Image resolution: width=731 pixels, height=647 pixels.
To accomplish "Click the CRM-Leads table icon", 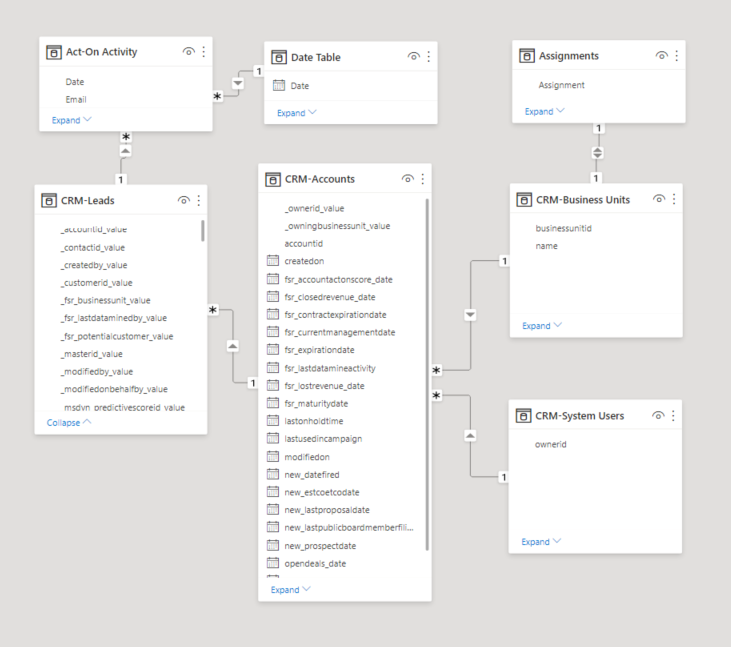I will tap(48, 201).
